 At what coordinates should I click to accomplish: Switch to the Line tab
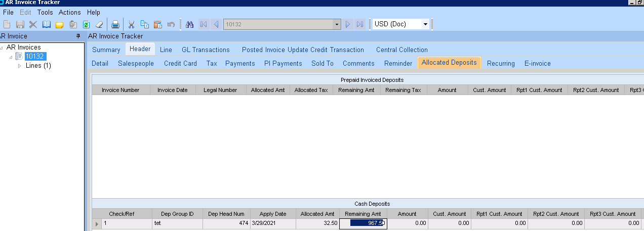166,50
